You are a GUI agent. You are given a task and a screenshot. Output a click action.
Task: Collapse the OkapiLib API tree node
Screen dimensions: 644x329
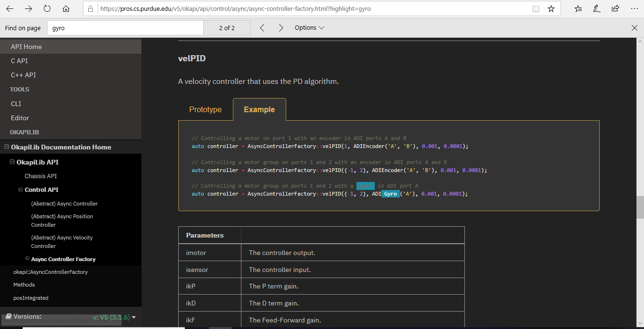[12, 162]
